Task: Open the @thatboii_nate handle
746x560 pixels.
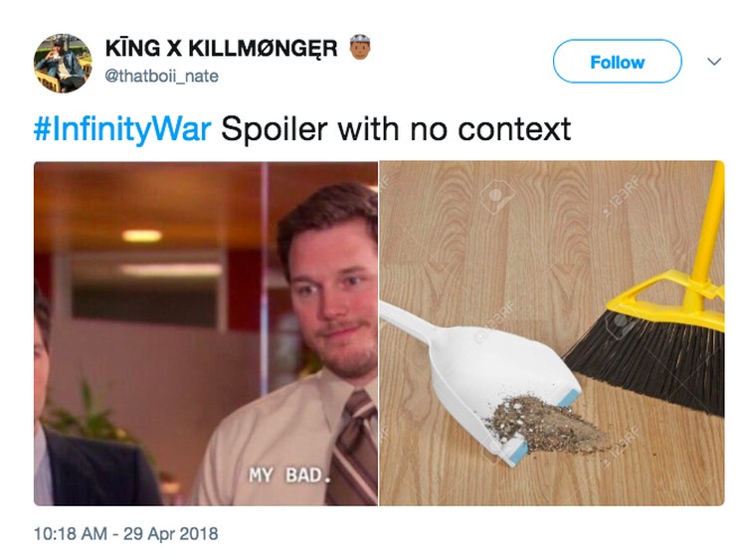Action: click(161, 77)
